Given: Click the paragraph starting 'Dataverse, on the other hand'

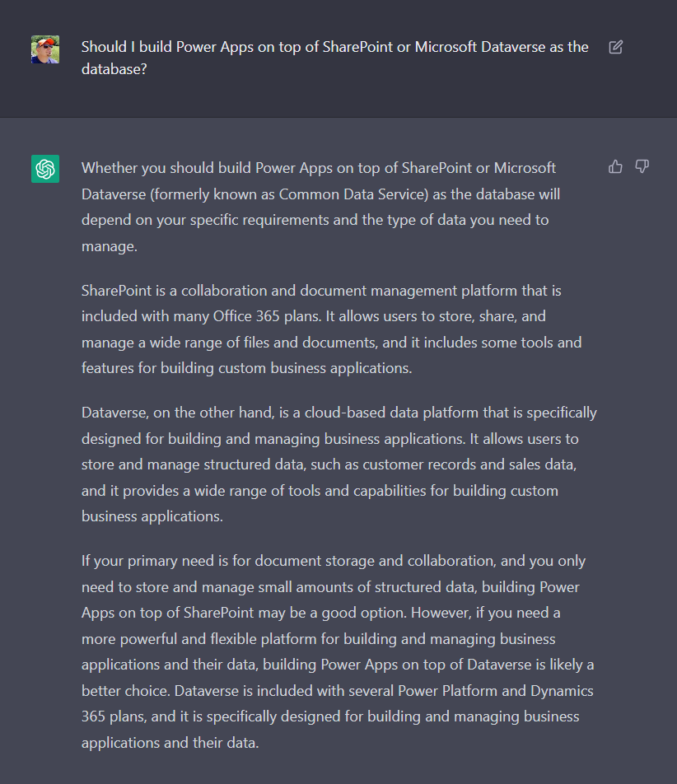Looking at the screenshot, I should tap(339, 464).
